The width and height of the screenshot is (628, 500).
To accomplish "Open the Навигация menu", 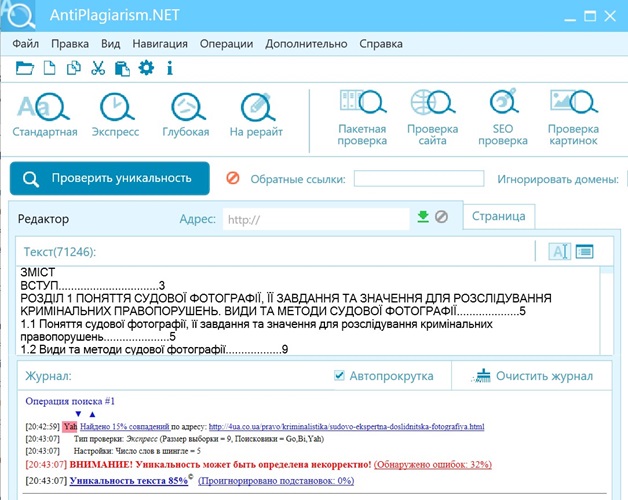I will pos(160,43).
